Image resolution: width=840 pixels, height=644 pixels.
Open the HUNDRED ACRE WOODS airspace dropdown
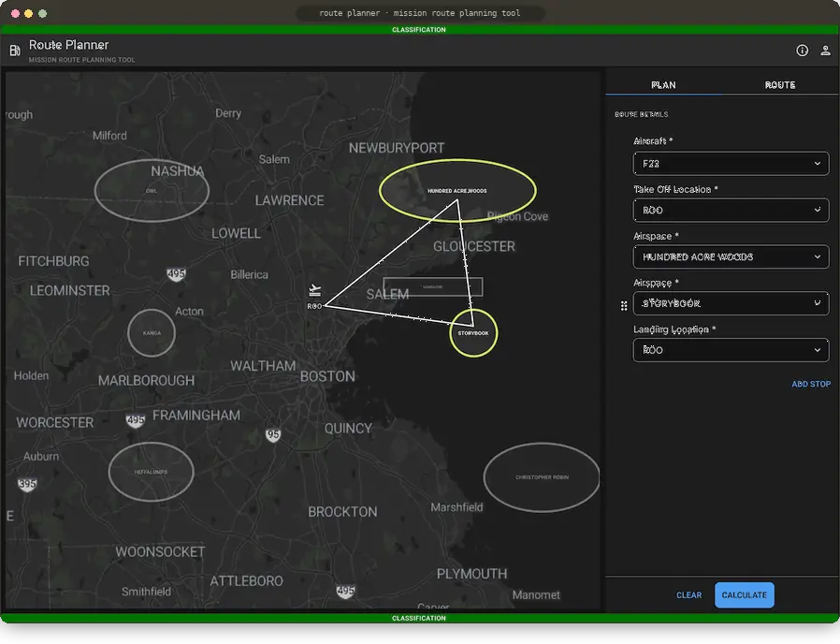pos(731,256)
